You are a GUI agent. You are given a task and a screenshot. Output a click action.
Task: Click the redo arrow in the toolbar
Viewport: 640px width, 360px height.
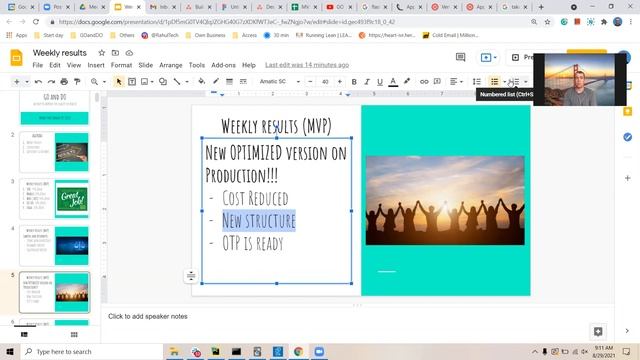pos(51,82)
